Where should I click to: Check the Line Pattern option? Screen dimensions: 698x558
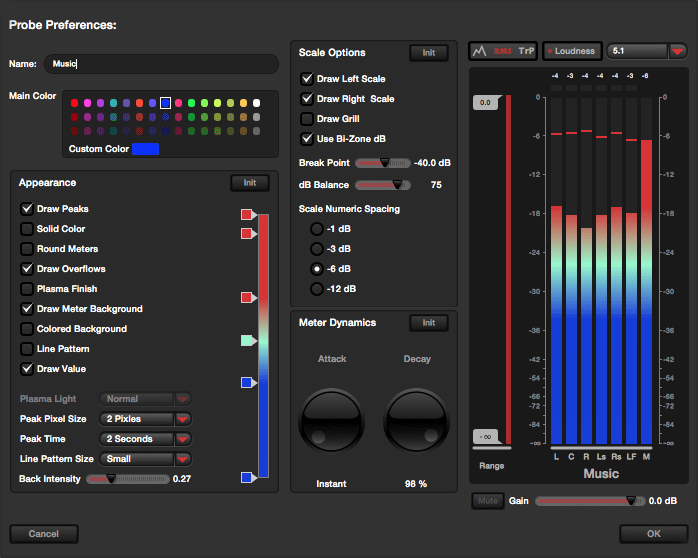tap(27, 349)
